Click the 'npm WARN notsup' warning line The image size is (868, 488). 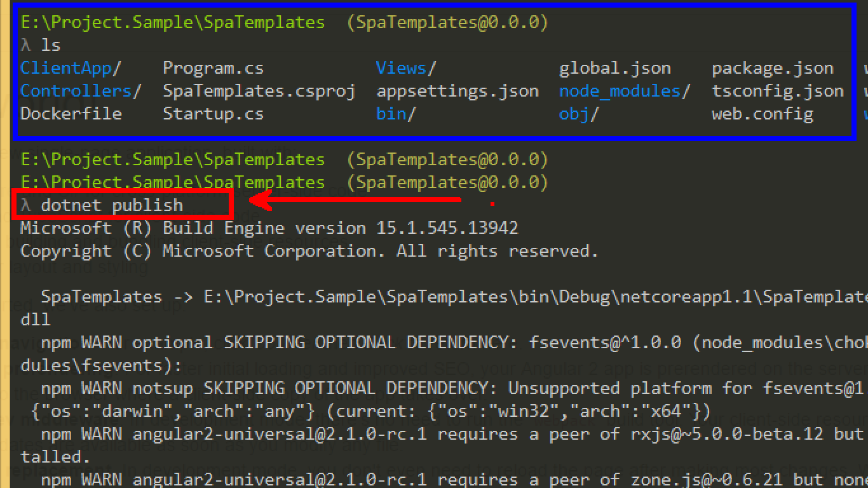click(x=454, y=388)
